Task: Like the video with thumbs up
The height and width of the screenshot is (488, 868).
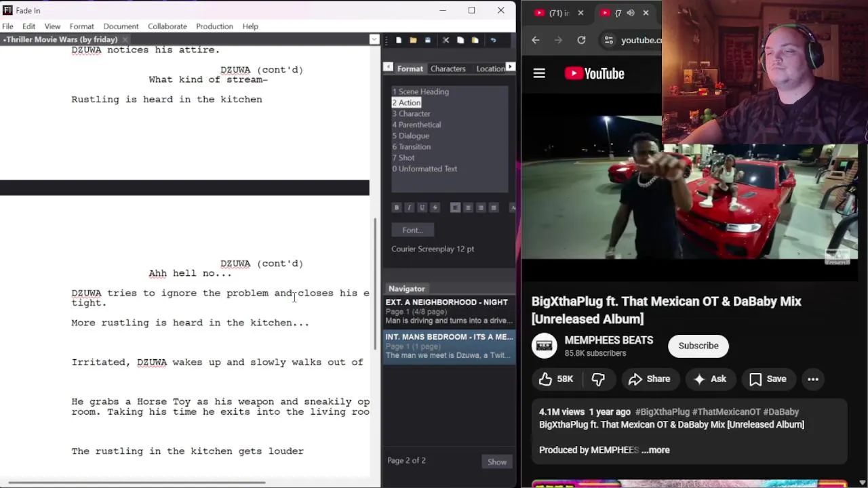Action: click(x=555, y=380)
